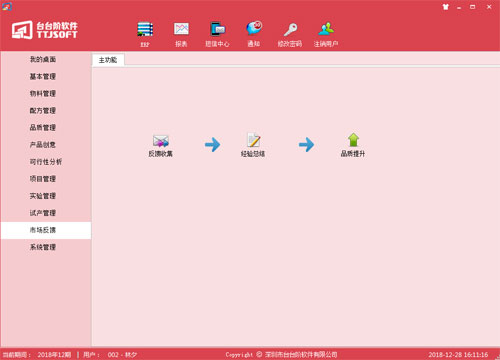Open 反馈收集 feedback collection

coord(160,145)
